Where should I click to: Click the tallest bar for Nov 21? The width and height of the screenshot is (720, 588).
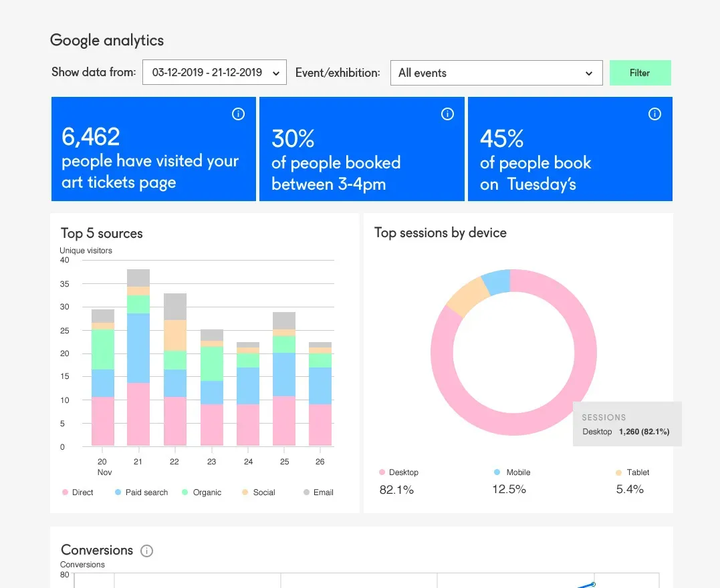point(138,354)
